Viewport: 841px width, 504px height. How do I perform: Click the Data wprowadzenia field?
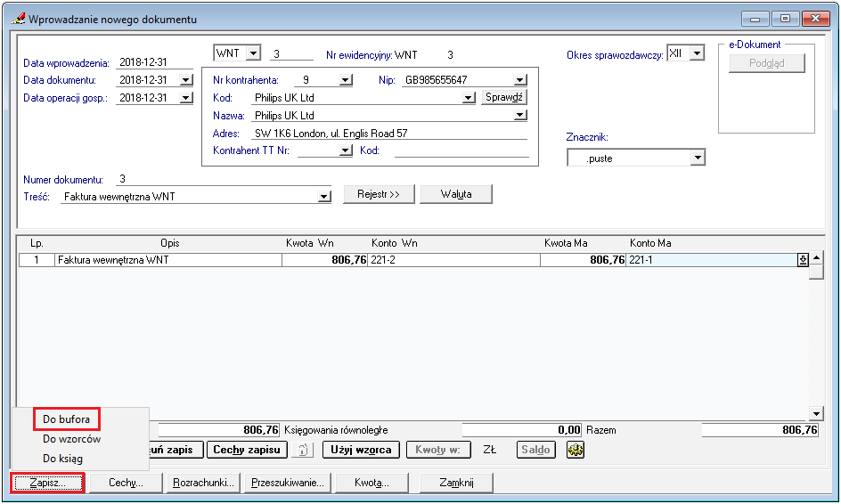[154, 62]
